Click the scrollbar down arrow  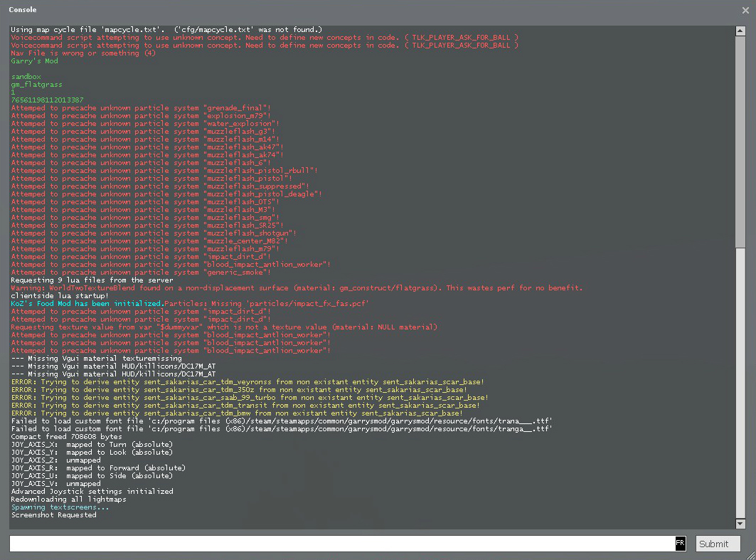point(740,523)
